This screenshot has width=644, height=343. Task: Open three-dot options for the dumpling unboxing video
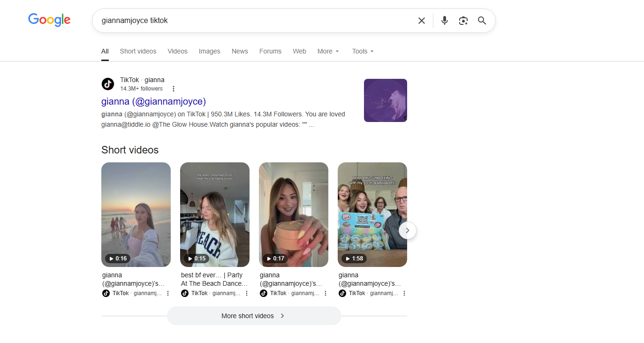click(x=404, y=293)
